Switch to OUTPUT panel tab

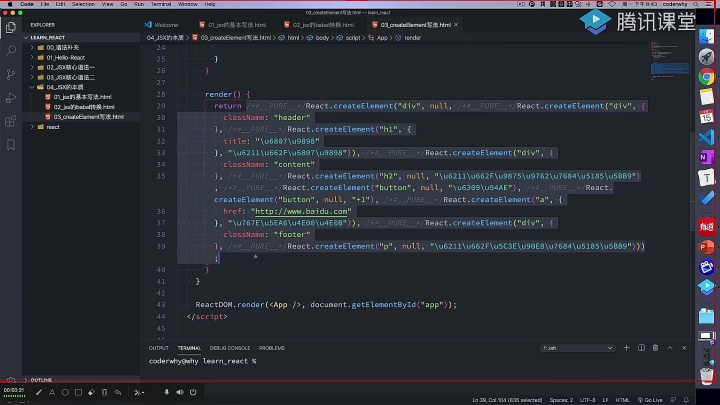point(158,348)
